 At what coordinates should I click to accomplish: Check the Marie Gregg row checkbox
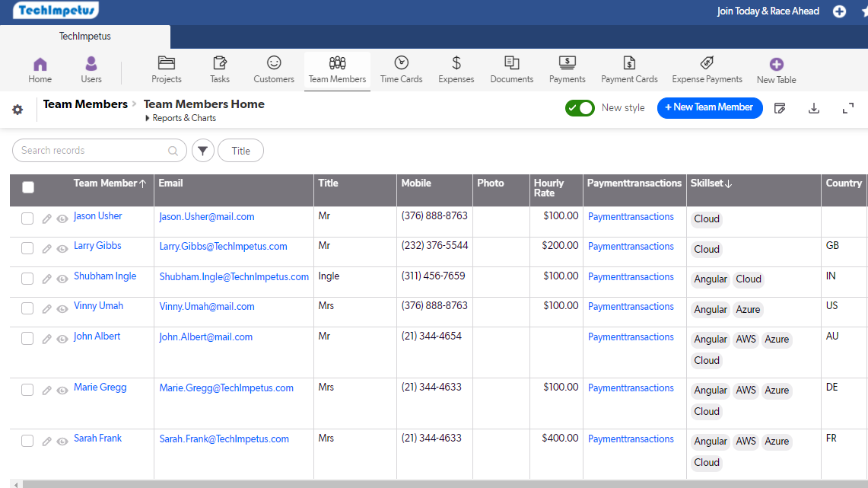pos(27,389)
